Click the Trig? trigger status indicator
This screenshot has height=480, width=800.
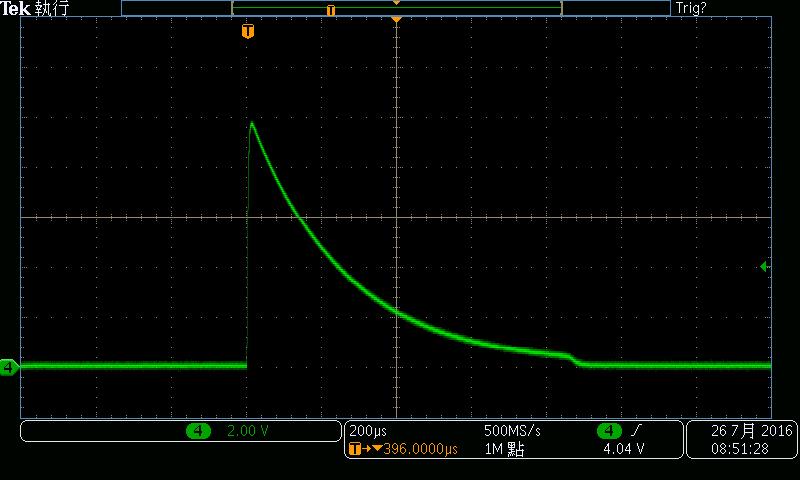coord(691,8)
